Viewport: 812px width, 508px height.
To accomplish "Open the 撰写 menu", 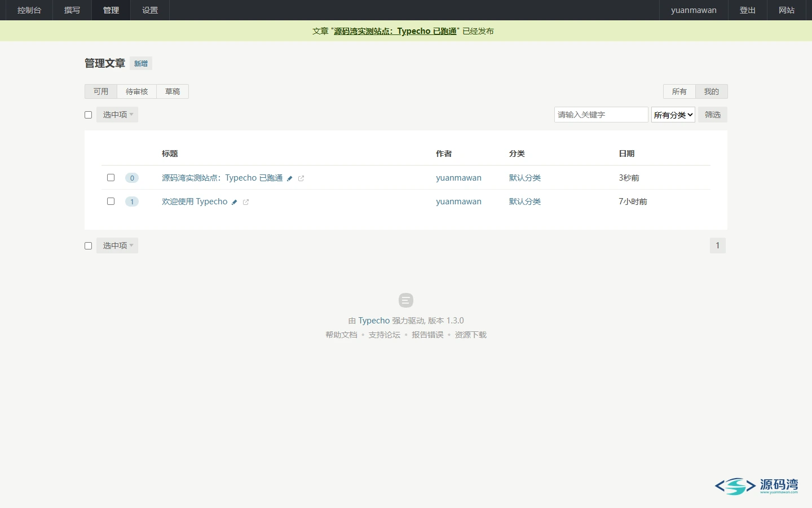I will tap(72, 10).
